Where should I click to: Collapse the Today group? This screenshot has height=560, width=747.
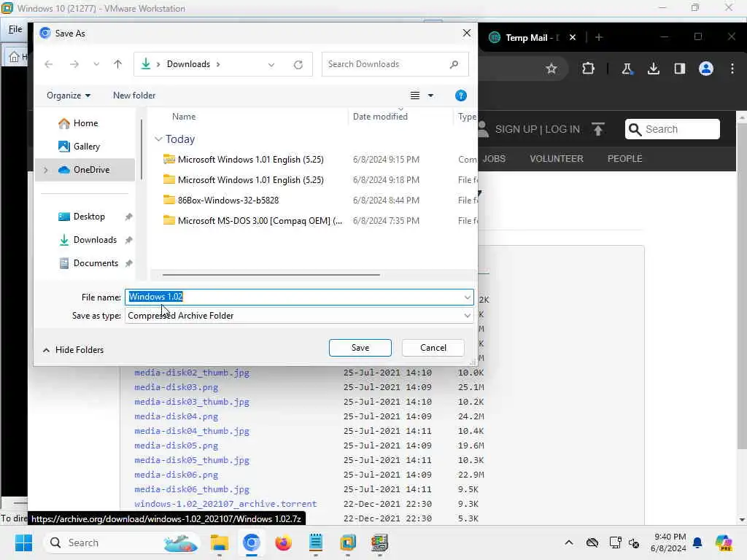coord(158,139)
